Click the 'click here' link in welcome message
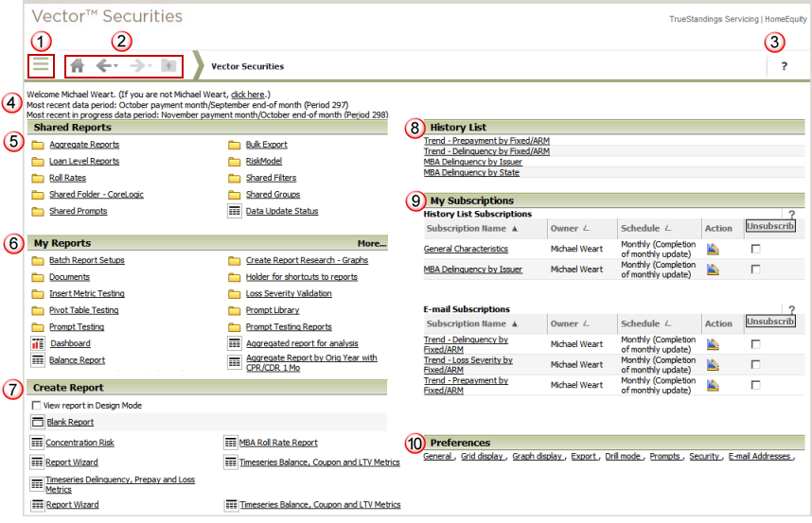The image size is (812, 523). click(248, 95)
